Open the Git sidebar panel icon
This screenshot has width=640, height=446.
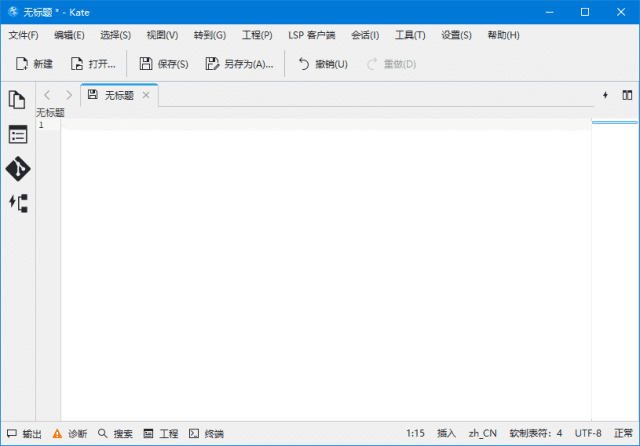[x=17, y=168]
